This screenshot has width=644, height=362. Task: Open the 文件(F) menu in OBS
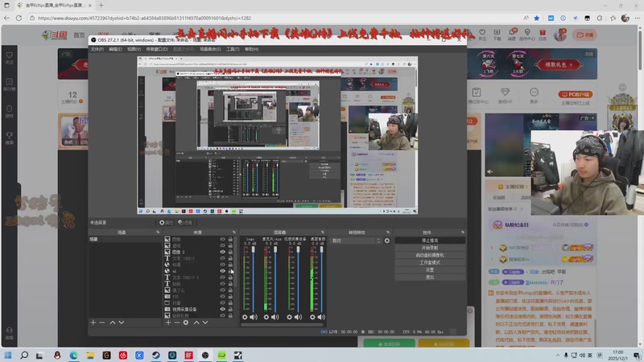coord(97,49)
